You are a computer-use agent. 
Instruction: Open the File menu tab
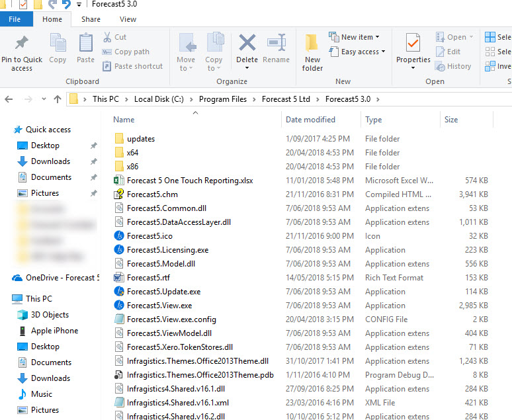pos(15,19)
